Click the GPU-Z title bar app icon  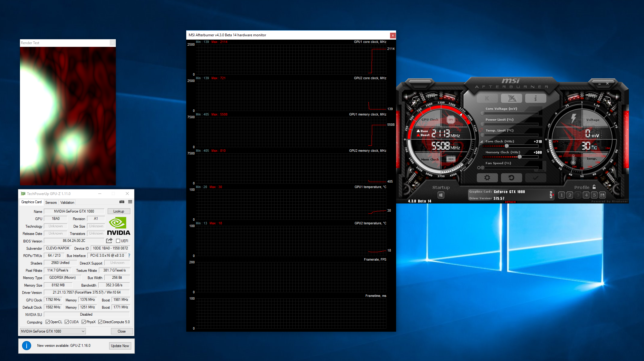click(23, 194)
